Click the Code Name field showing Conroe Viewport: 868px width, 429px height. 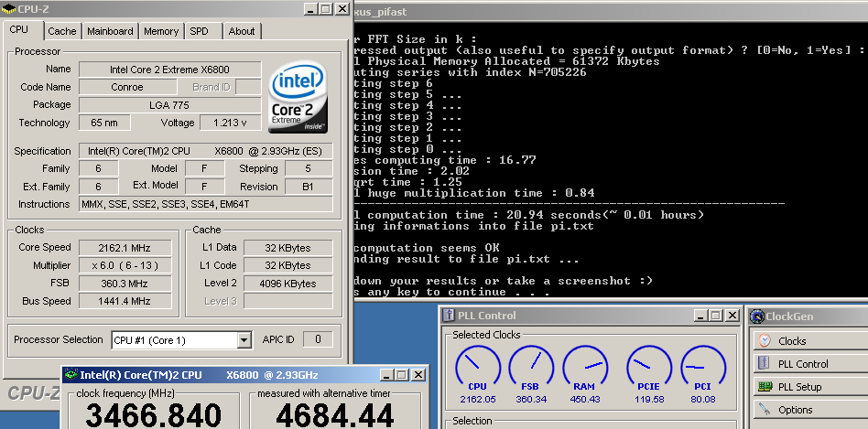[x=128, y=87]
